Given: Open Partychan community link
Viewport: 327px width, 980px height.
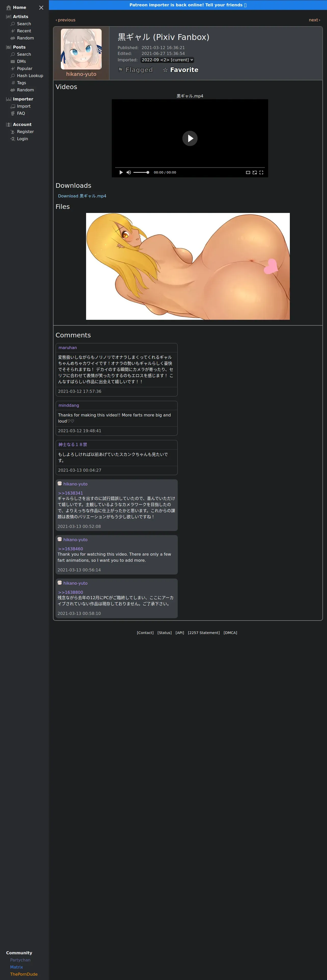Looking at the screenshot, I should [20, 960].
